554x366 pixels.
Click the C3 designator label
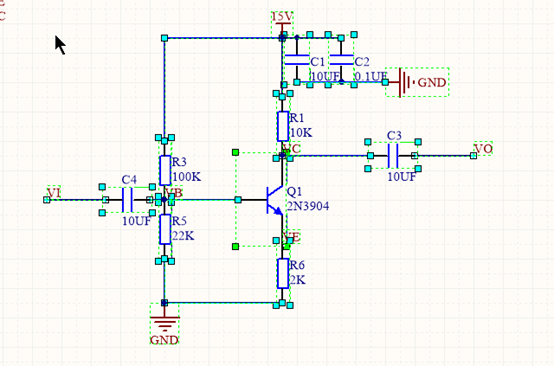[x=394, y=136]
